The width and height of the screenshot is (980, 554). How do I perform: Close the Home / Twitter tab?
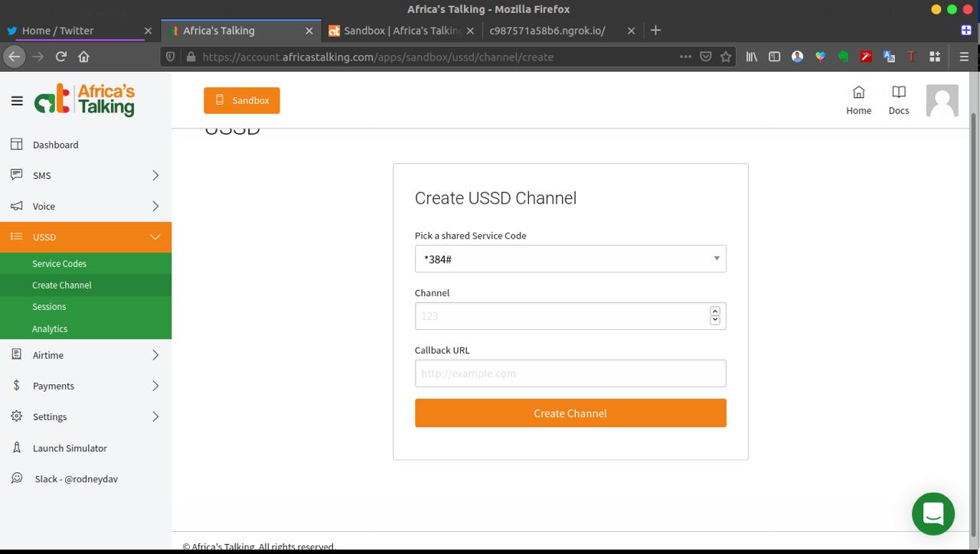[149, 31]
